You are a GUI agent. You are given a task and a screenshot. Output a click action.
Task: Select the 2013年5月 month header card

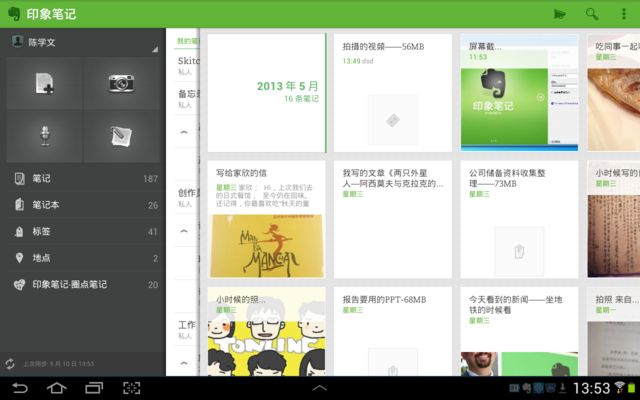[x=267, y=93]
